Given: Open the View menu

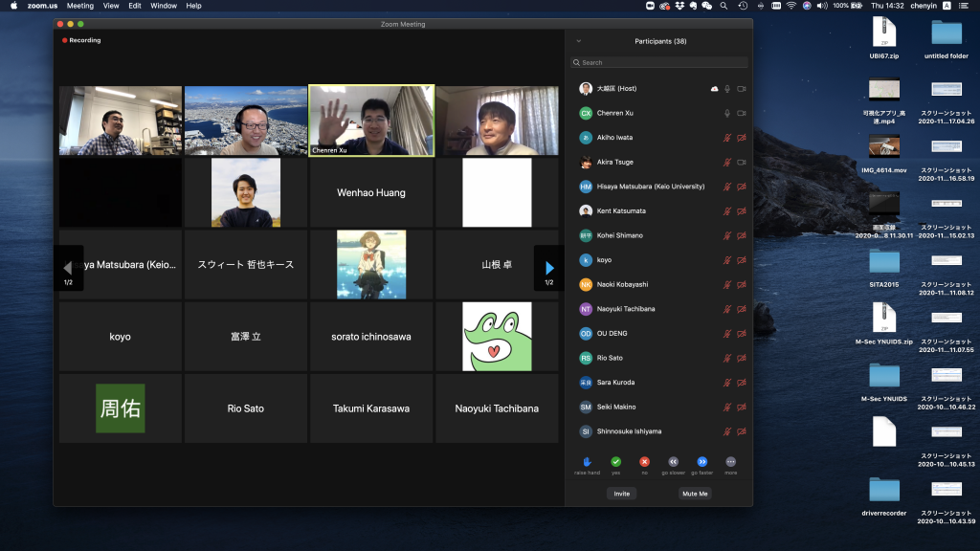Looking at the screenshot, I should point(111,6).
